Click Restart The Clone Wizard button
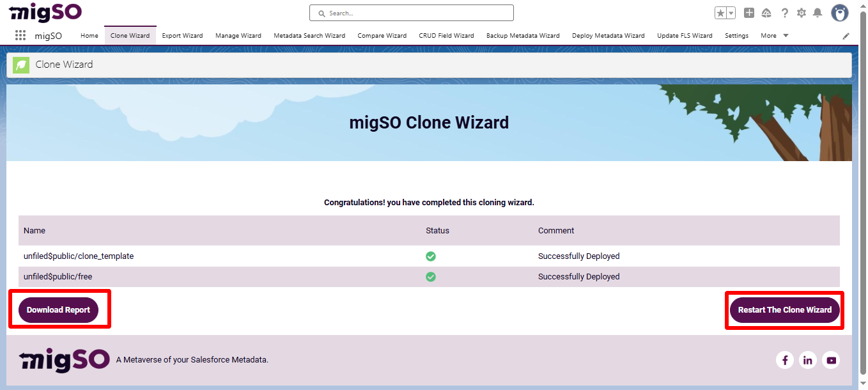The width and height of the screenshot is (868, 390). click(x=785, y=310)
